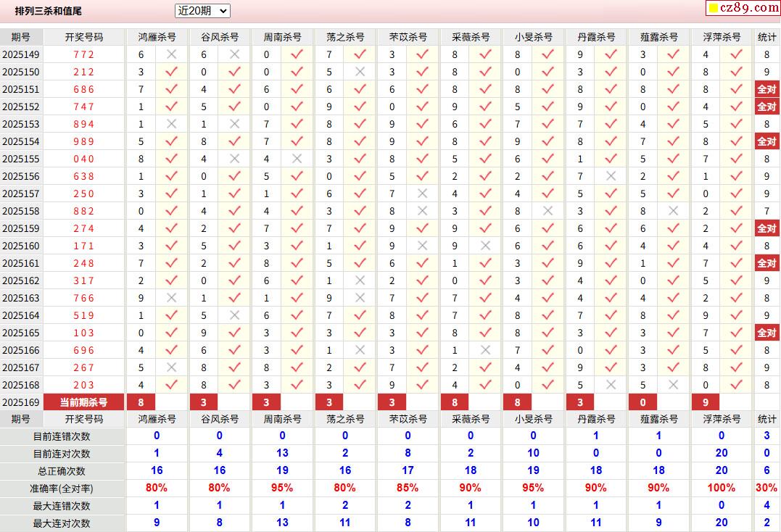The height and width of the screenshot is (532, 781).
Task: Click the 采薇杀号 header in top row
Action: pyautogui.click(x=471, y=37)
